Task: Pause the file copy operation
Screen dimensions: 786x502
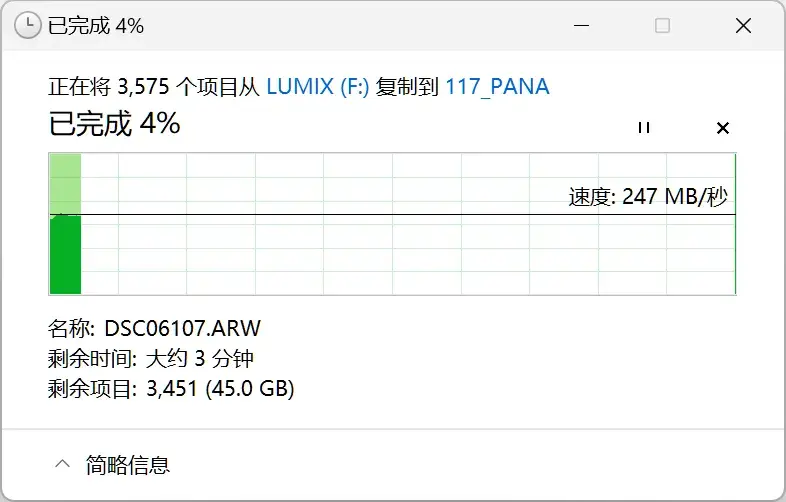Action: 644,128
